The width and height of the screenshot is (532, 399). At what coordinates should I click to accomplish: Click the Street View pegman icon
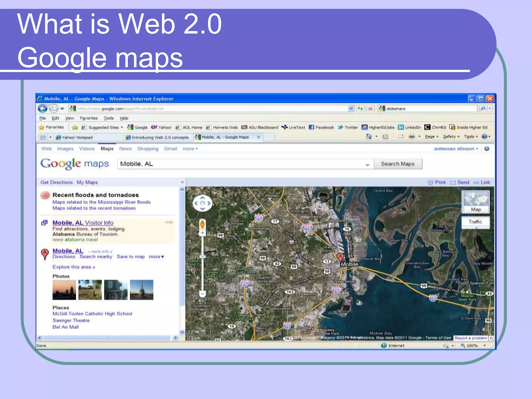point(202,224)
